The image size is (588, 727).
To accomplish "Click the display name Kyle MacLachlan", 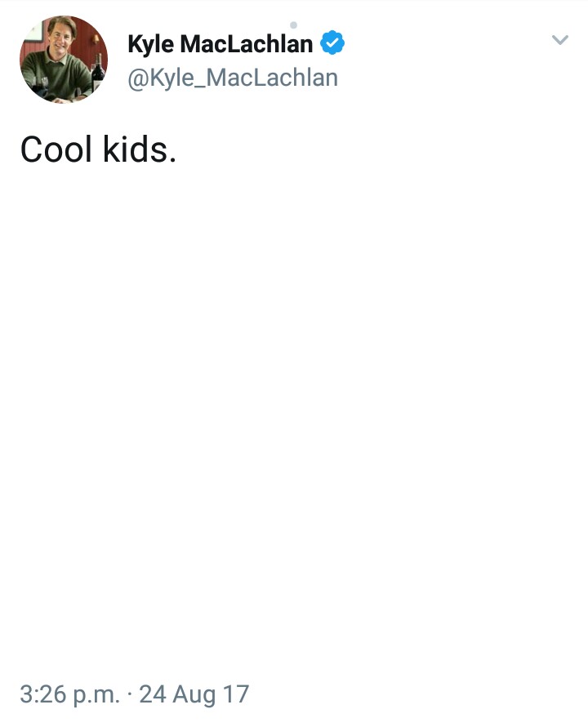I will (x=220, y=44).
